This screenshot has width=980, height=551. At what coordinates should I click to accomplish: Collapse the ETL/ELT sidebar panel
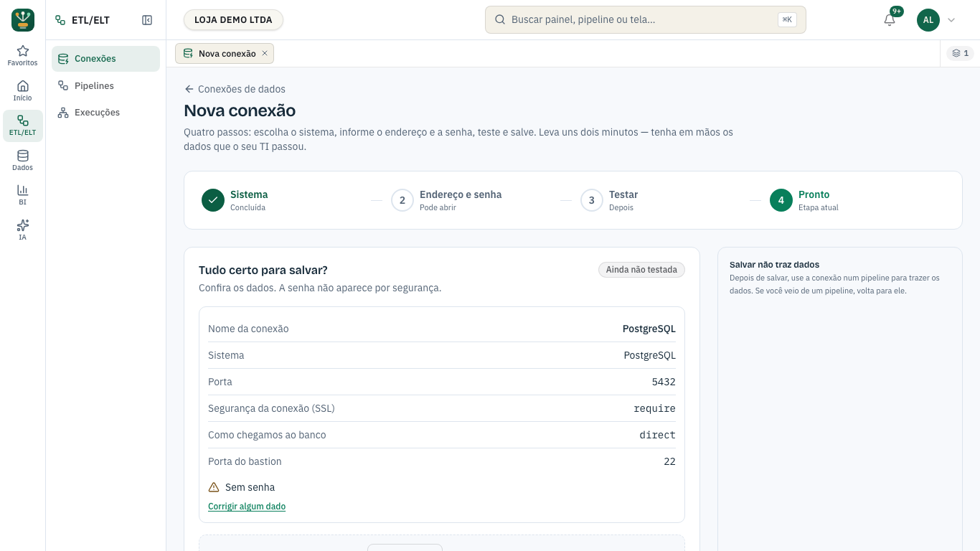[x=147, y=20]
